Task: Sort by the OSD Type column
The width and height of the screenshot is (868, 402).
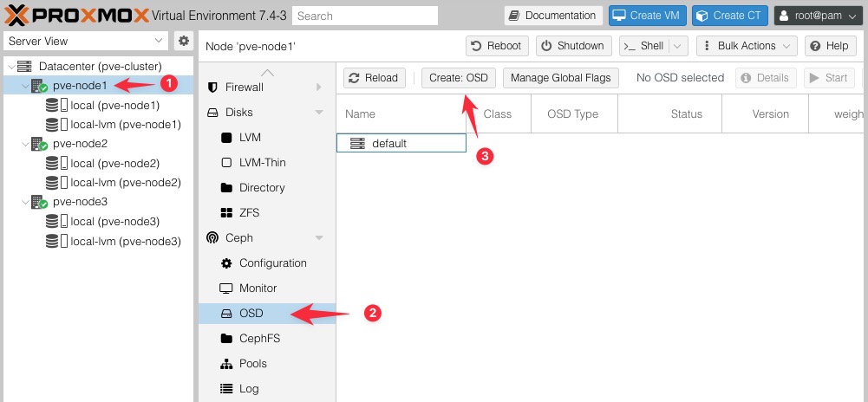Action: pyautogui.click(x=574, y=113)
